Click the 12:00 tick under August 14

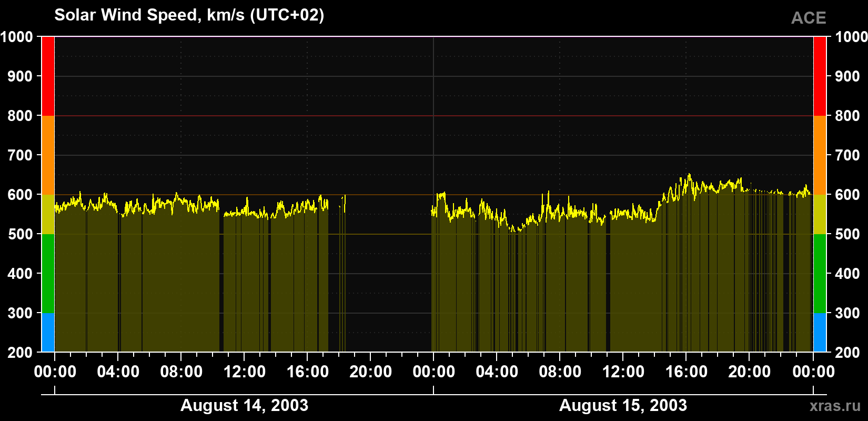(x=244, y=372)
